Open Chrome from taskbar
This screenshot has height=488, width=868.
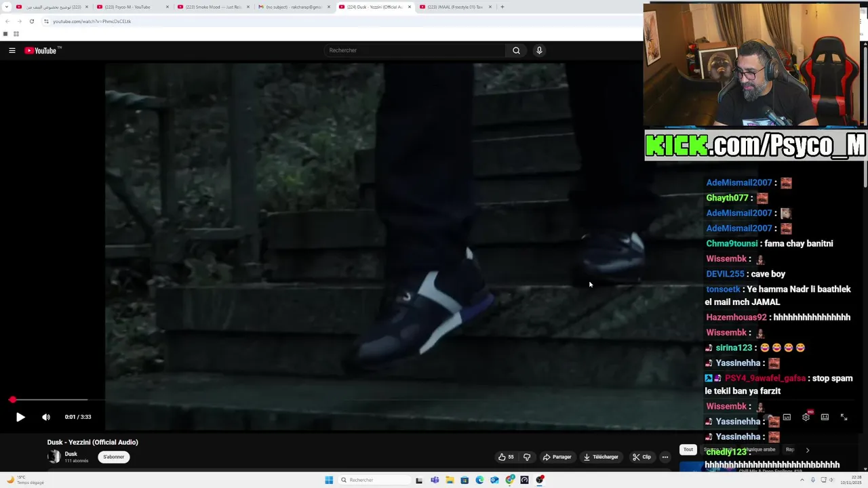tap(509, 480)
